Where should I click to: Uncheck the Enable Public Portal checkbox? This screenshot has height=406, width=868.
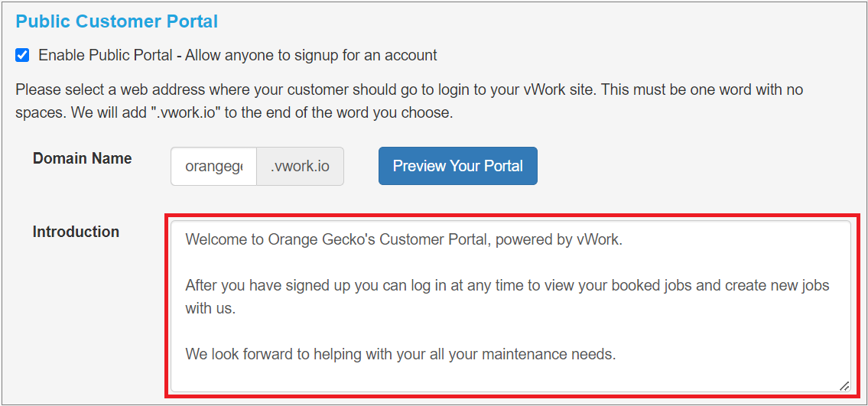click(x=22, y=55)
